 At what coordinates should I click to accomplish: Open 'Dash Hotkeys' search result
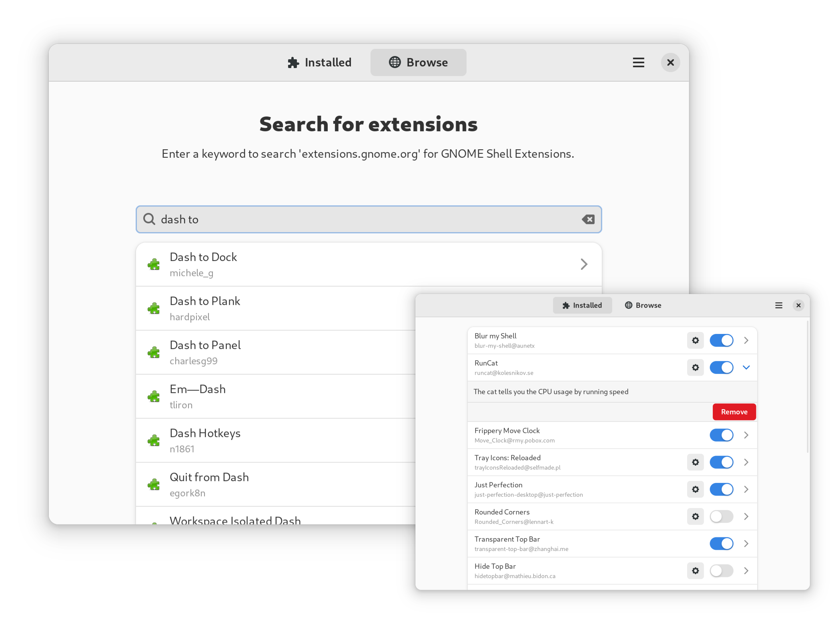click(x=276, y=440)
